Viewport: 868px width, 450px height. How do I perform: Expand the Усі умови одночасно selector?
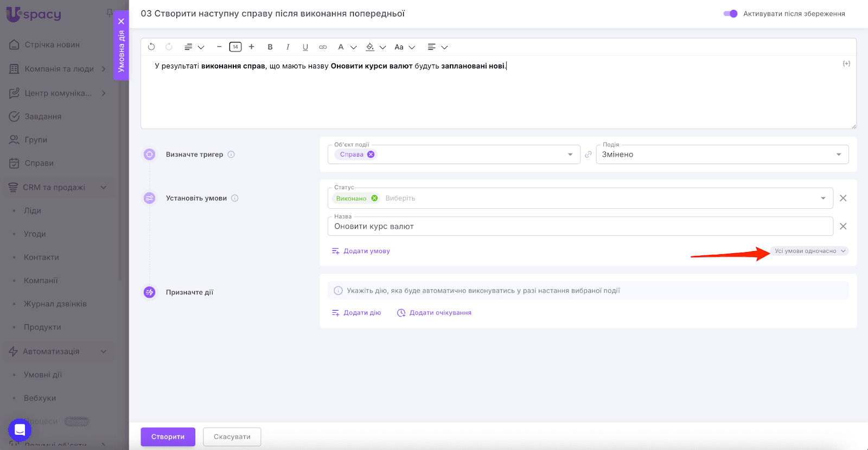[809, 251]
